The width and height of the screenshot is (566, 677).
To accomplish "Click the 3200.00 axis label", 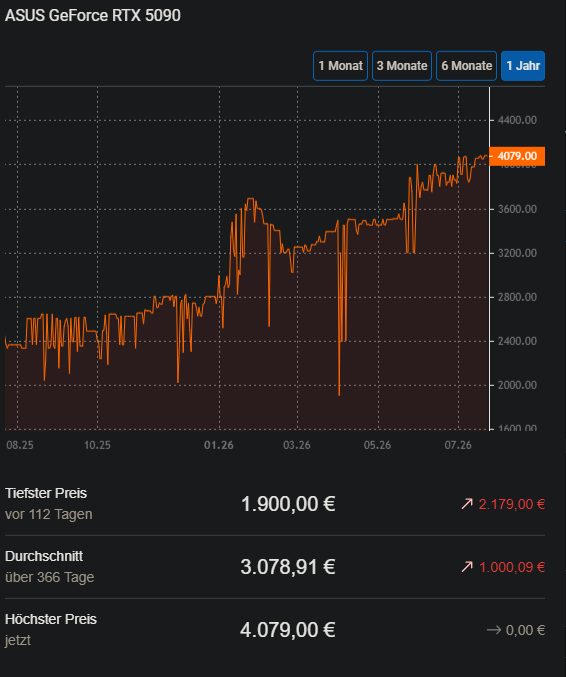I will click(x=517, y=253).
